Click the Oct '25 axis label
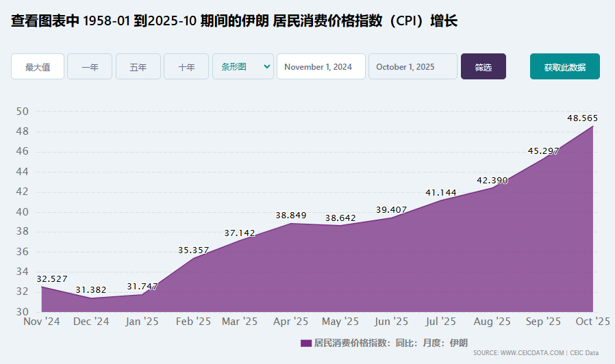 tap(592, 321)
